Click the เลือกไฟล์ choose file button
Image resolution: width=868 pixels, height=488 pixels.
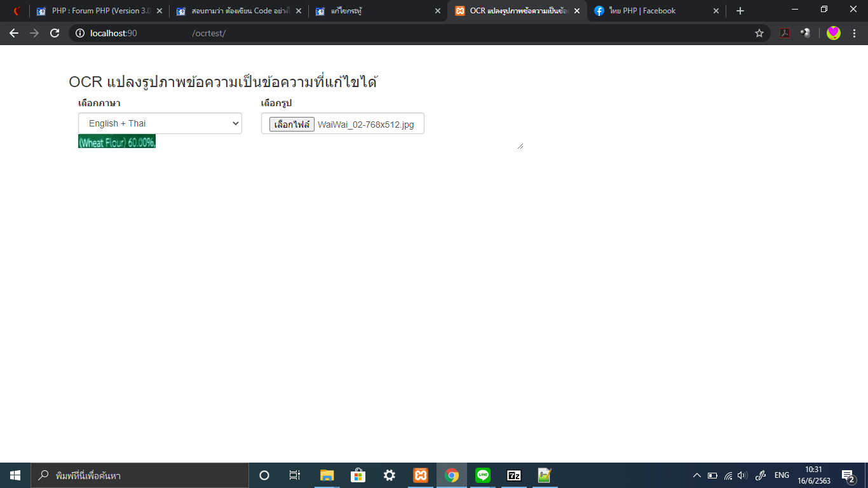pos(292,124)
